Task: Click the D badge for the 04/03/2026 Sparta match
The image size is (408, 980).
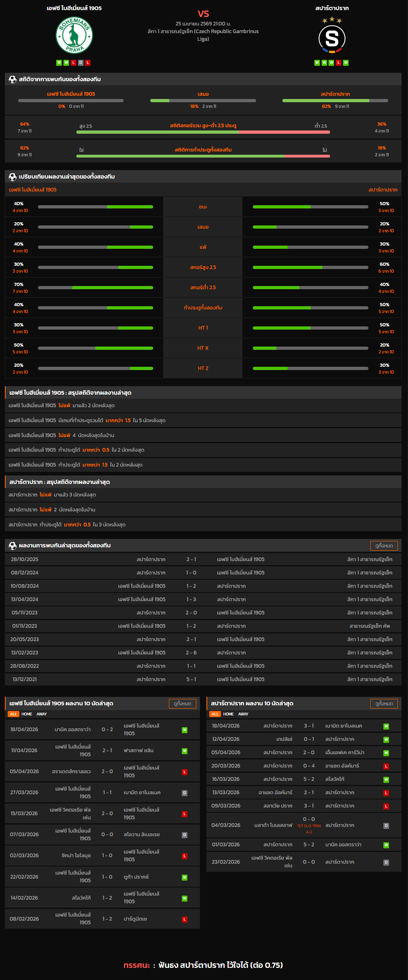Action: click(x=386, y=826)
